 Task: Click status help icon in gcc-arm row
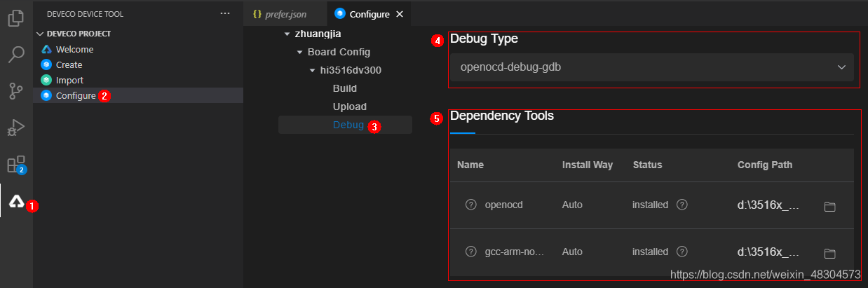681,251
